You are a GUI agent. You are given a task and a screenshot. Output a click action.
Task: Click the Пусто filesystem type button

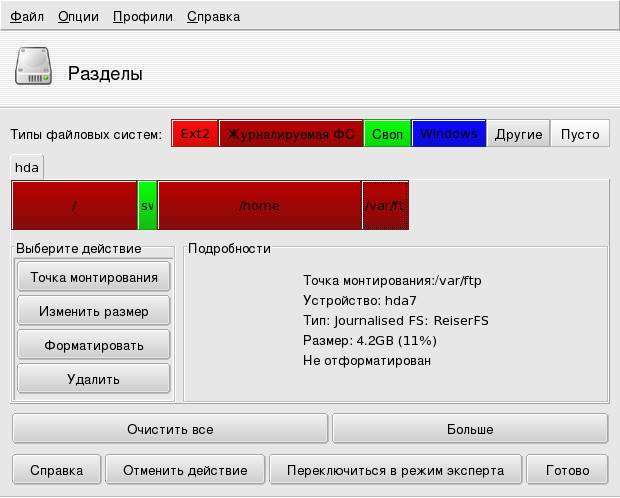click(x=579, y=134)
